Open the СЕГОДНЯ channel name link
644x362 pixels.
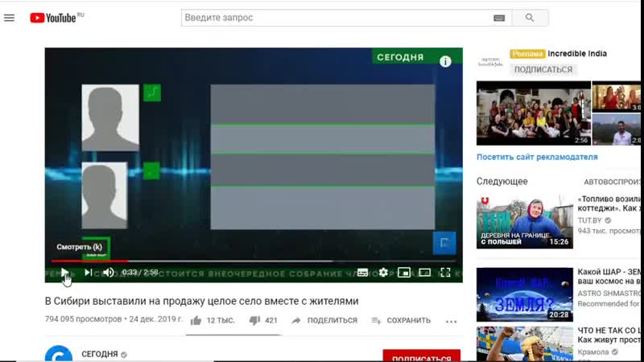pos(99,354)
